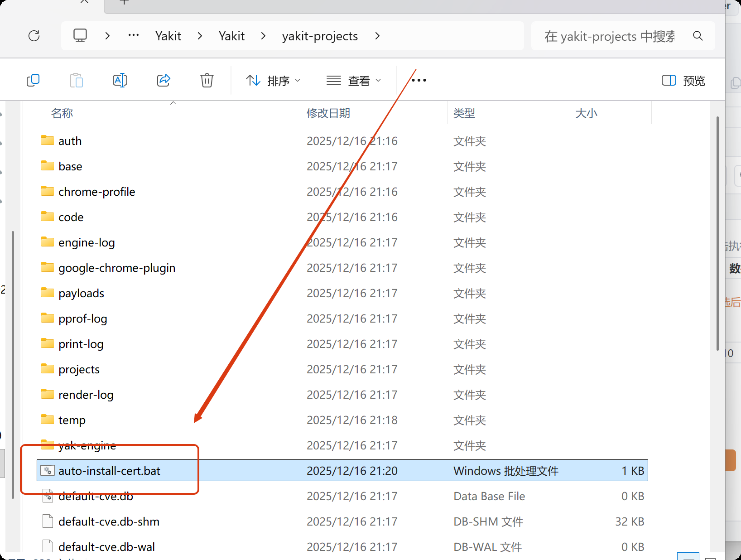Click the Copy icon in toolbar

tap(33, 81)
